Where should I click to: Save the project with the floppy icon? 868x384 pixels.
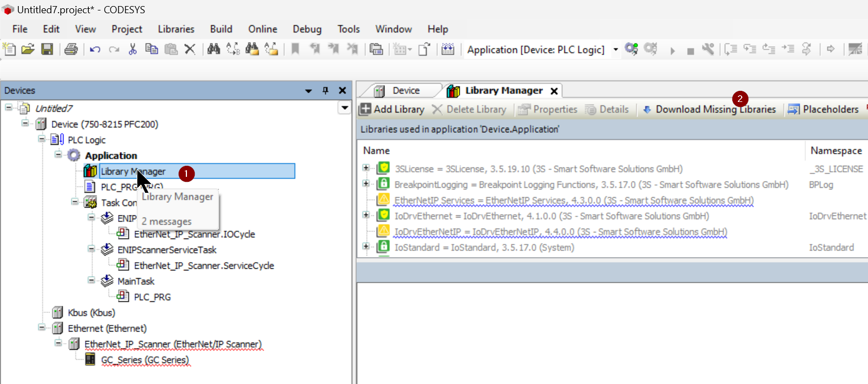click(x=47, y=49)
